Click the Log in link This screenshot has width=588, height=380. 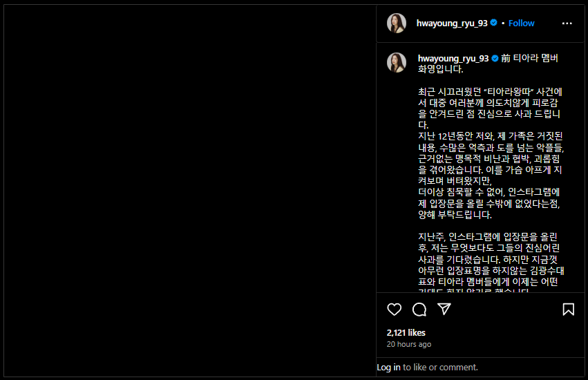point(388,368)
